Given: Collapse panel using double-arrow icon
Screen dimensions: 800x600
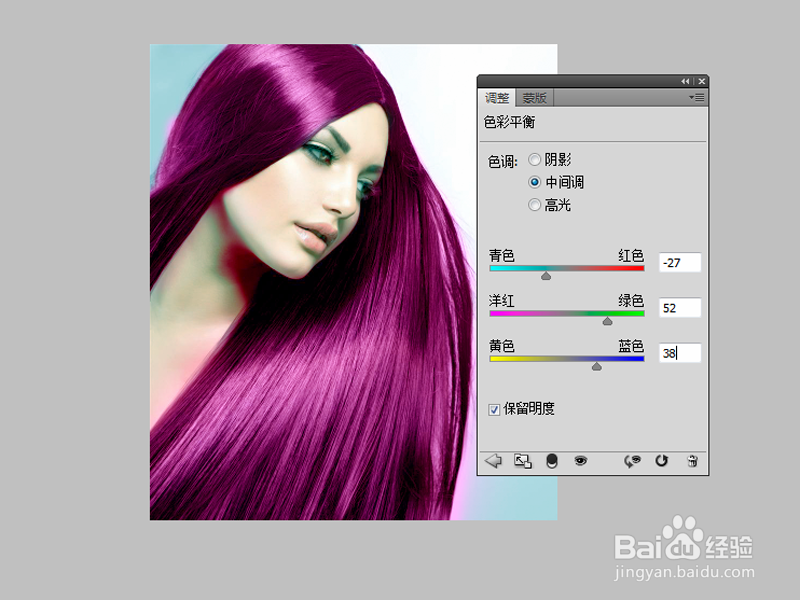Looking at the screenshot, I should 685,81.
